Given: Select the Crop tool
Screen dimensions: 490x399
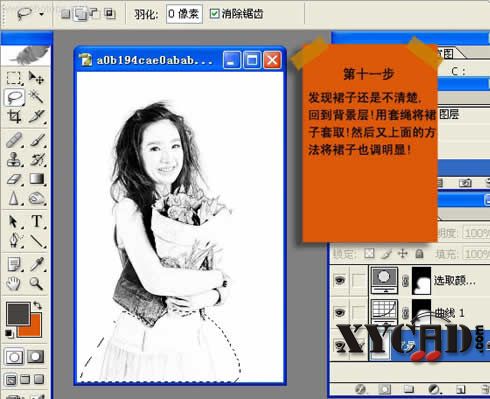Looking at the screenshot, I should click(x=14, y=116).
